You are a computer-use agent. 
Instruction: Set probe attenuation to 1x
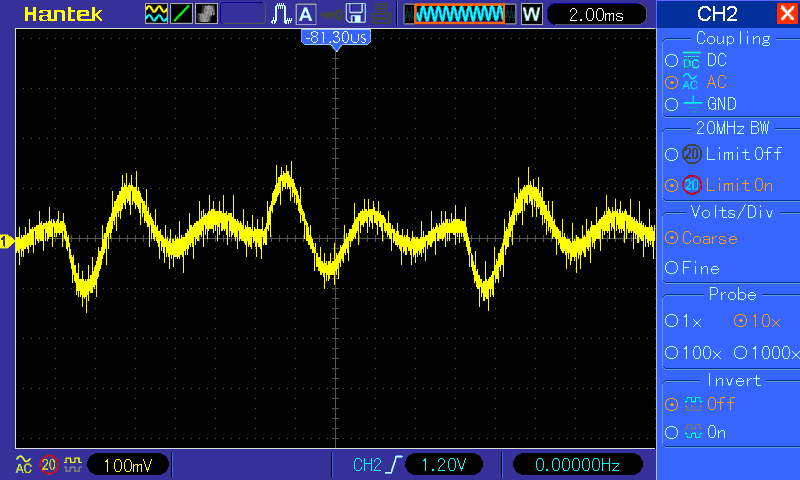[684, 321]
